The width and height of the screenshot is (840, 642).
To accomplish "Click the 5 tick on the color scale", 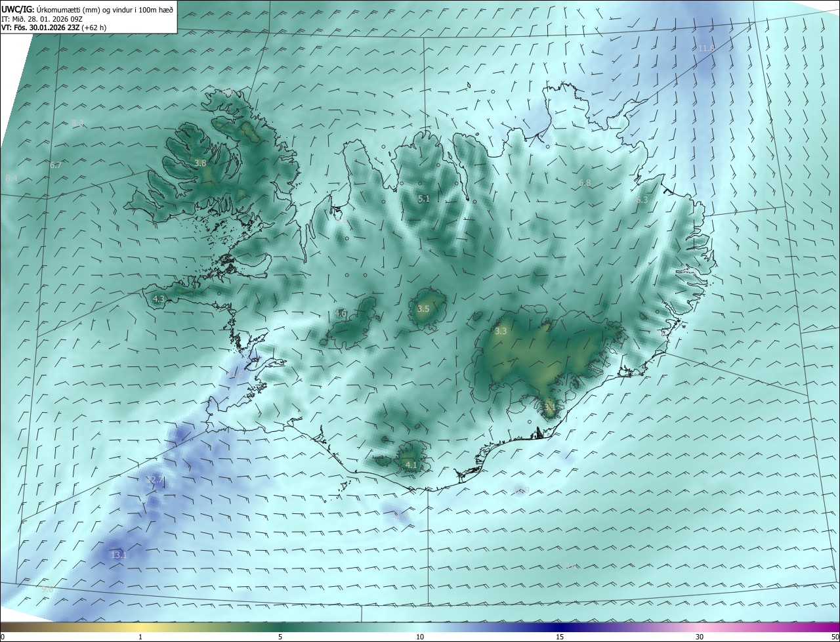I will tap(280, 637).
